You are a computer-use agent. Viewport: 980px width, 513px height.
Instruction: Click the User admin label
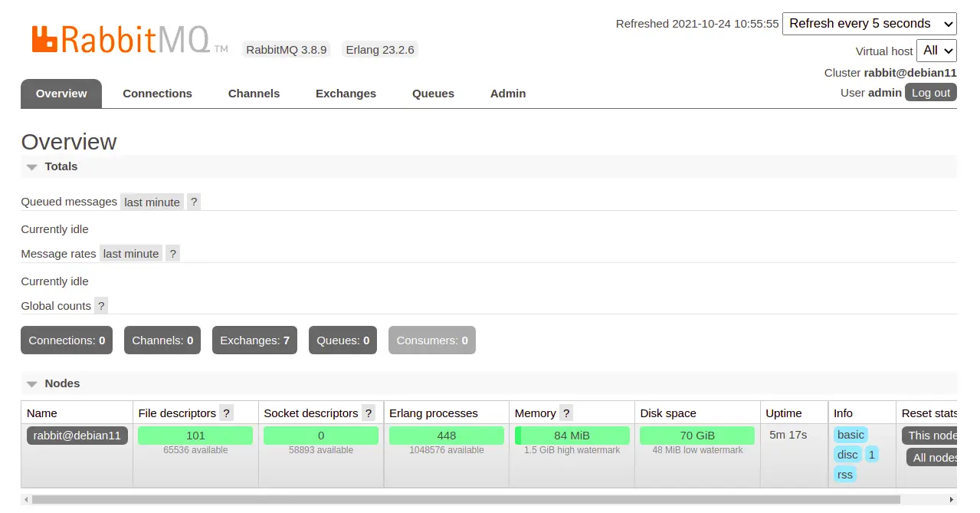(871, 93)
